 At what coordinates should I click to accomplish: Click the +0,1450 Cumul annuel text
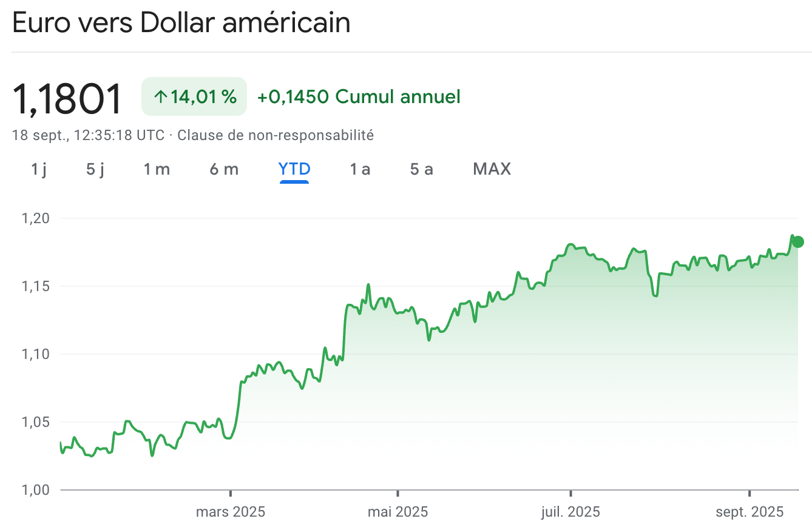[x=359, y=96]
